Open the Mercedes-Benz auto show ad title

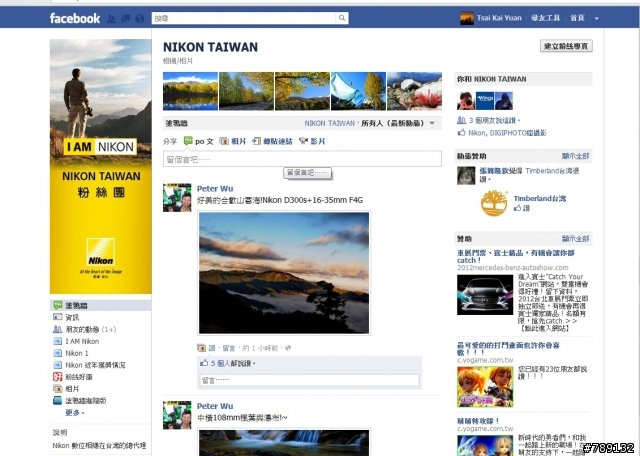point(516,256)
